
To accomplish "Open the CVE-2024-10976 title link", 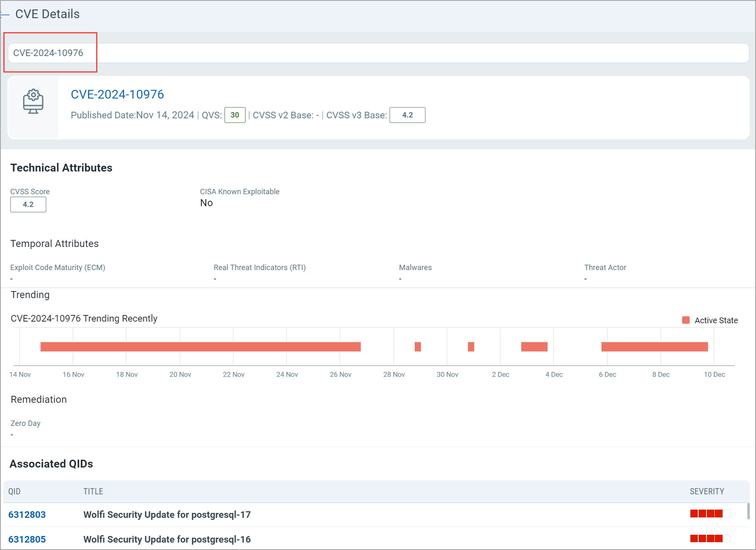I will coord(117,94).
